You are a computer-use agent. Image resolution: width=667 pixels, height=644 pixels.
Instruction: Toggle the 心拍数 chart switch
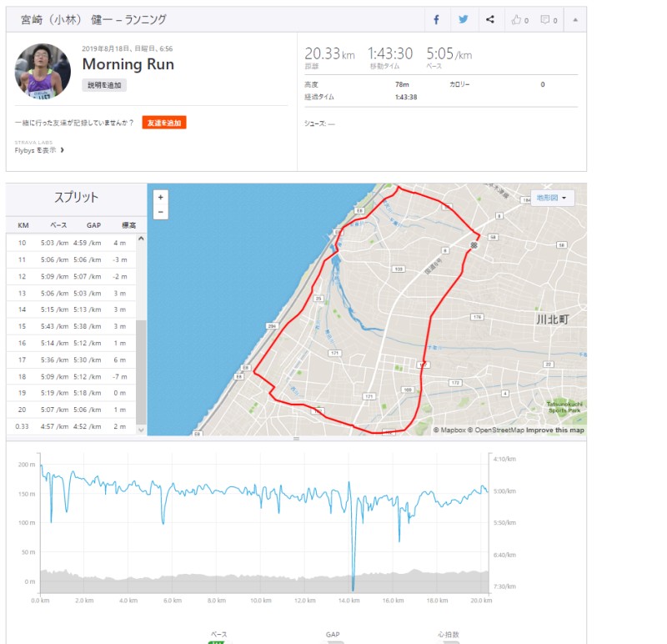(x=449, y=641)
